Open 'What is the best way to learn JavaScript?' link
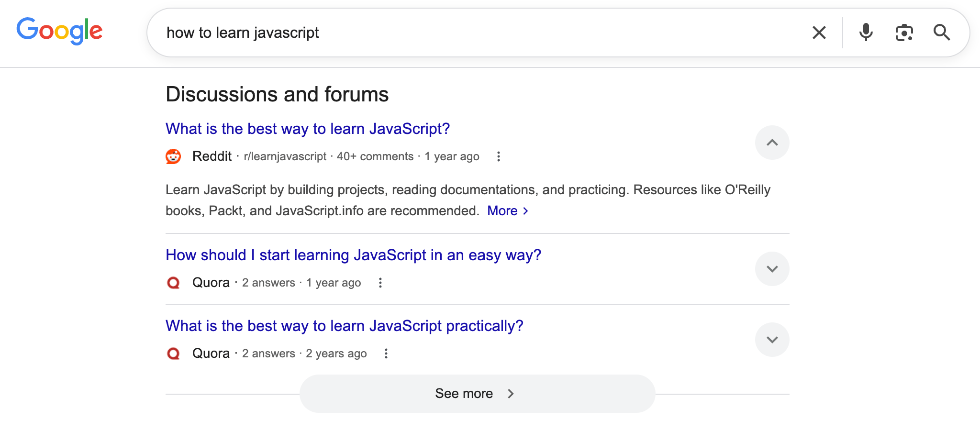980x442 pixels. [308, 129]
